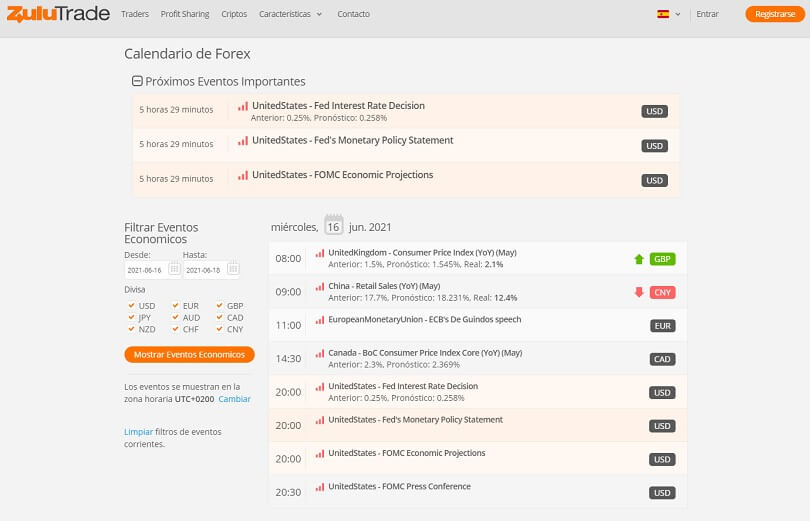Viewport: 810px width, 521px height.
Task: Click USD badge of upcoming FOMC Economic Projections
Action: [x=655, y=180]
